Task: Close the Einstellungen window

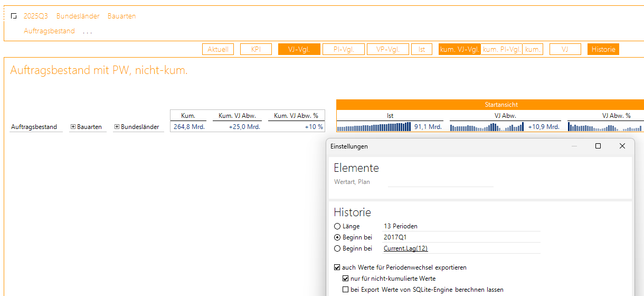Action: pos(622,146)
